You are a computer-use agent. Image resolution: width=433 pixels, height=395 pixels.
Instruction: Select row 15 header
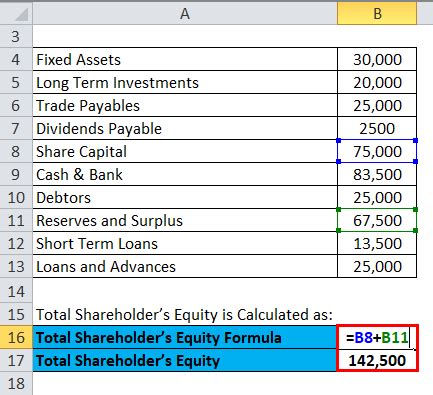point(16,314)
